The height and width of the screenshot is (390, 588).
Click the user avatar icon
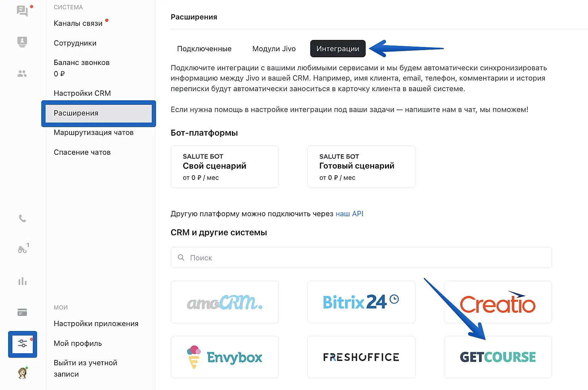(23, 373)
